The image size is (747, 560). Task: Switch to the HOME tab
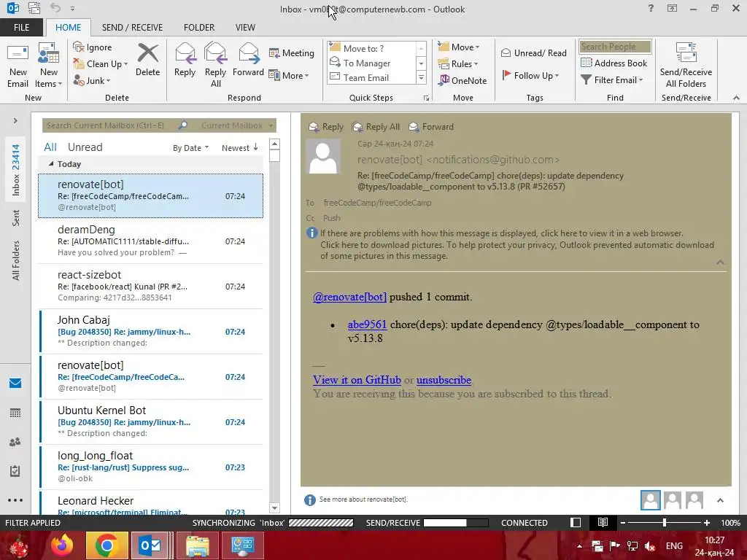tap(68, 27)
